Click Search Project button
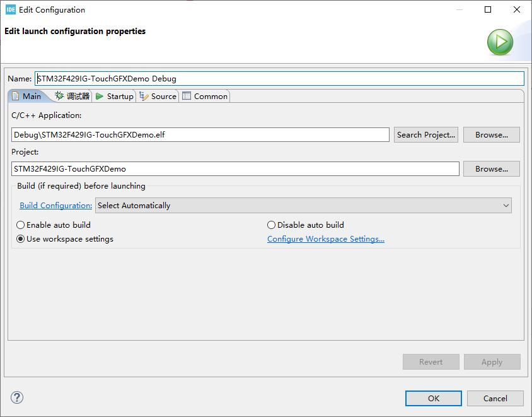 tap(426, 134)
